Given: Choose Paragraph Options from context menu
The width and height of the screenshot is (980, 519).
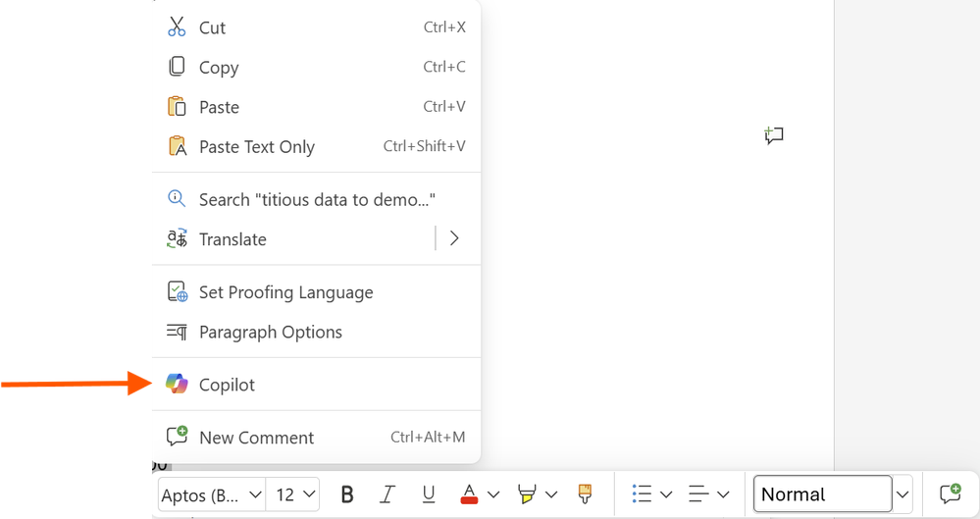Looking at the screenshot, I should click(x=271, y=333).
